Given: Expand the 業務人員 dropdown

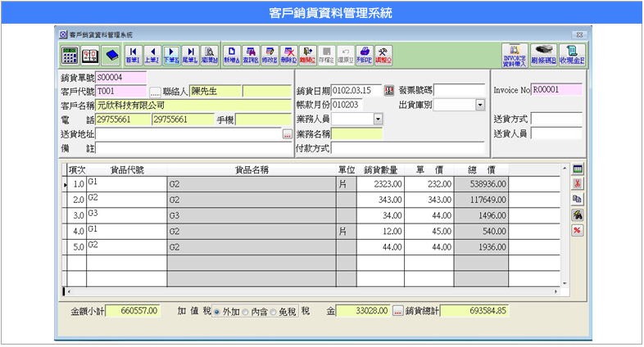Looking at the screenshot, I should click(378, 119).
